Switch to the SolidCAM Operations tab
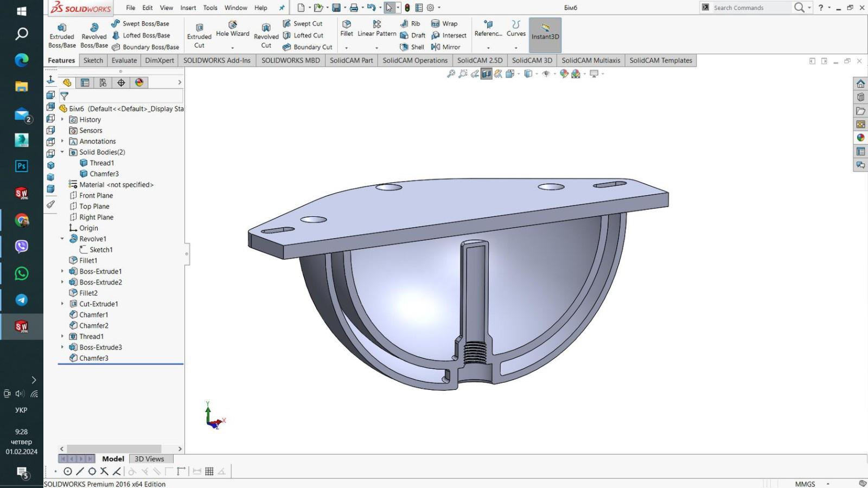This screenshot has height=488, width=868. (x=415, y=60)
